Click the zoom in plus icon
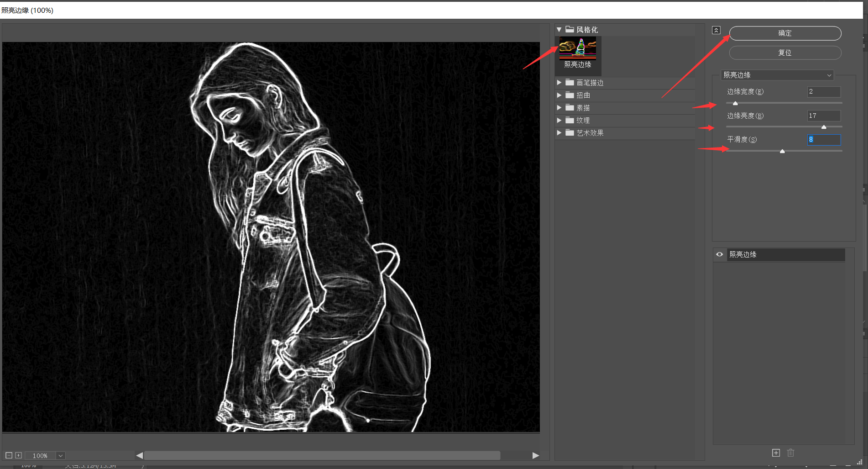Viewport: 868px width, 469px height. point(18,455)
